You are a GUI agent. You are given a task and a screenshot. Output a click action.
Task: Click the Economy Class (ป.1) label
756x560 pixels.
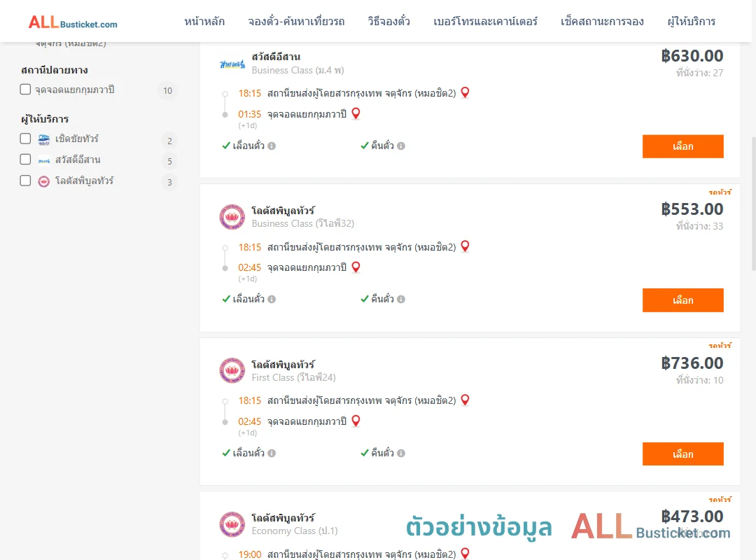[x=295, y=531]
